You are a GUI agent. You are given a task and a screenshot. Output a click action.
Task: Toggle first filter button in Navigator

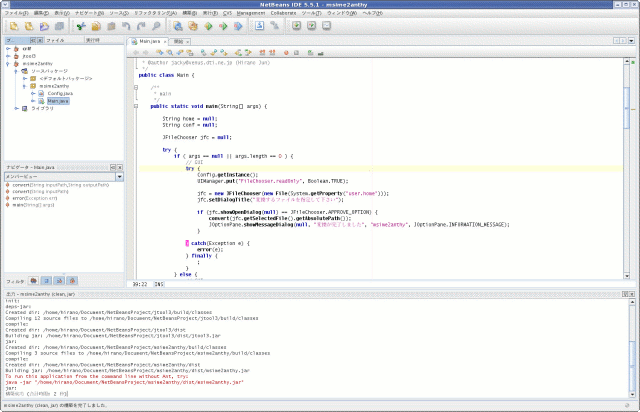[33, 282]
